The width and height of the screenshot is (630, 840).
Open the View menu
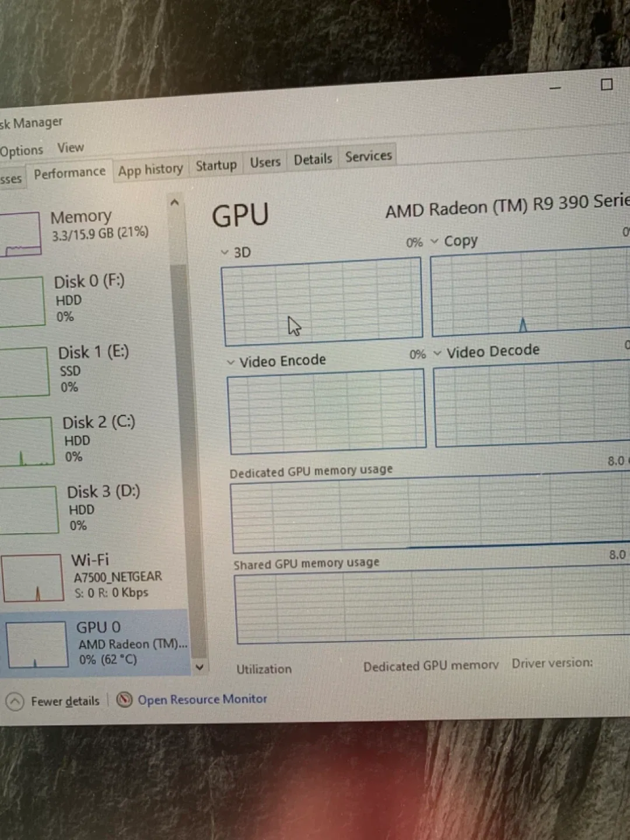[x=70, y=147]
